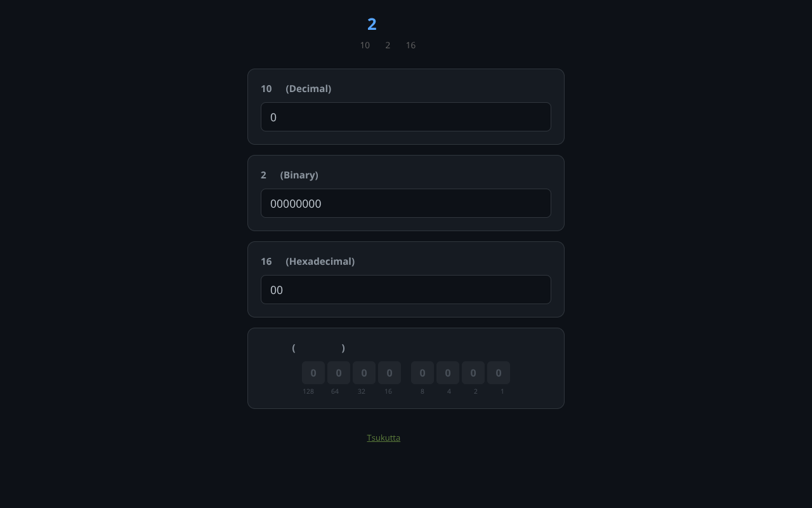
Task: Toggle the 64 bit button
Action: [339, 373]
